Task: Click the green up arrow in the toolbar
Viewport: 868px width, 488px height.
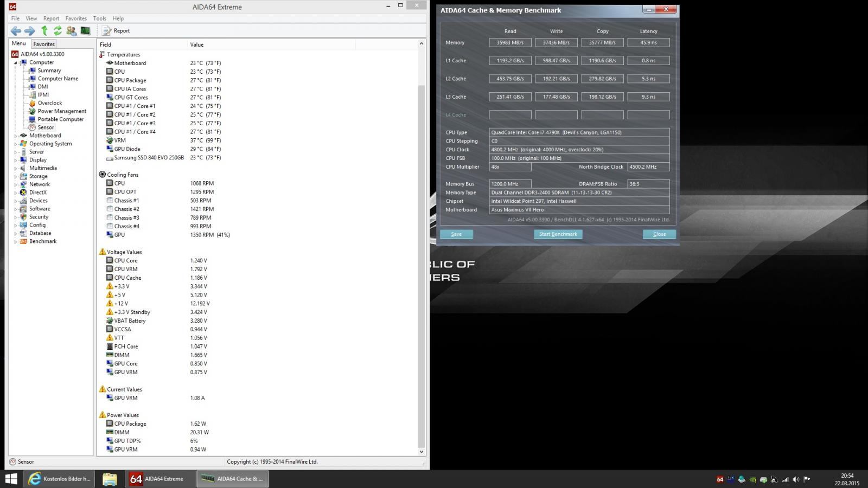Action: click(44, 31)
